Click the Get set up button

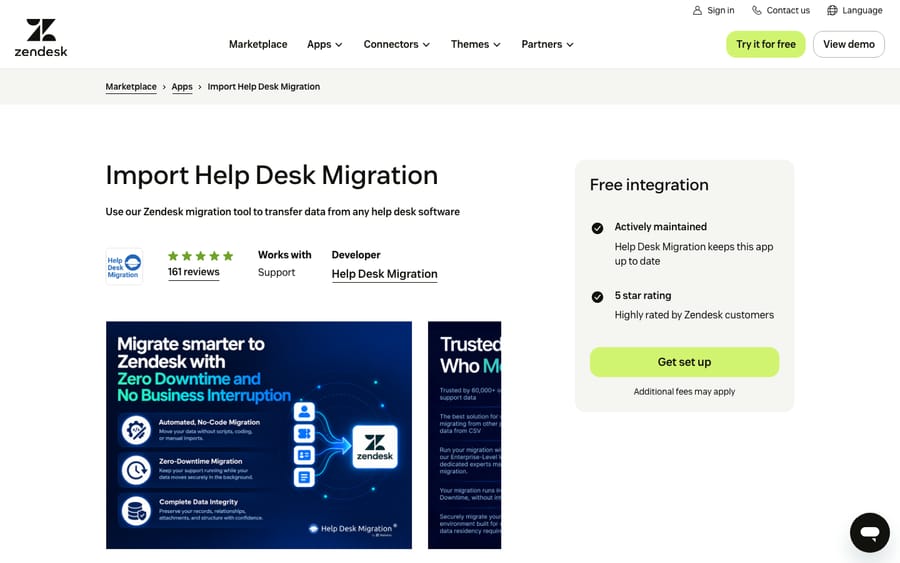(x=684, y=362)
